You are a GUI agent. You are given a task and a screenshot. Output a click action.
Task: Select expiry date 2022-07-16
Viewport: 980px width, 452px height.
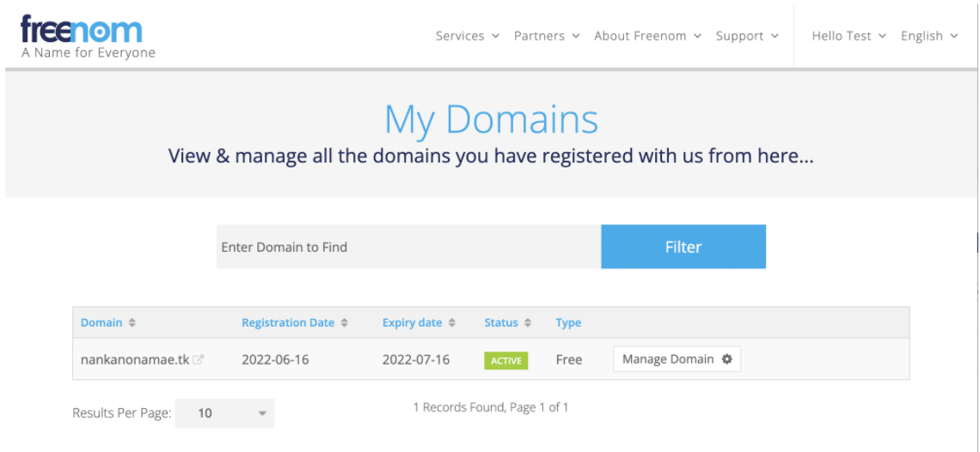click(415, 359)
